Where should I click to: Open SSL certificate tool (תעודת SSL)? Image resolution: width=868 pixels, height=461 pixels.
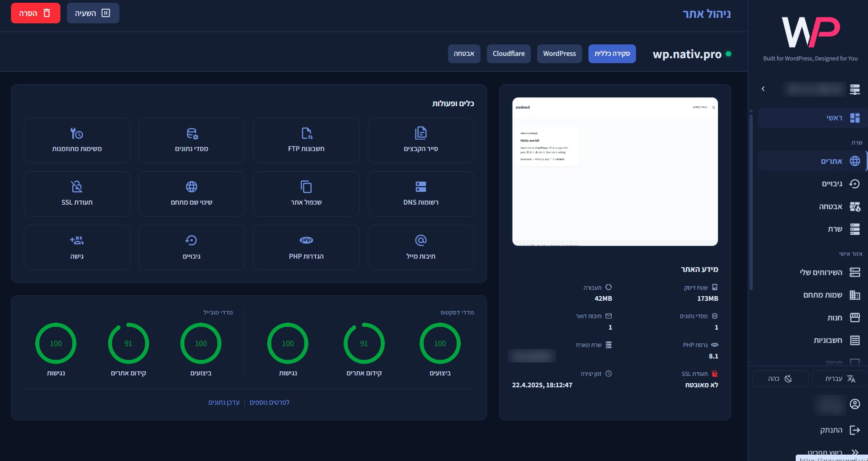(x=77, y=194)
